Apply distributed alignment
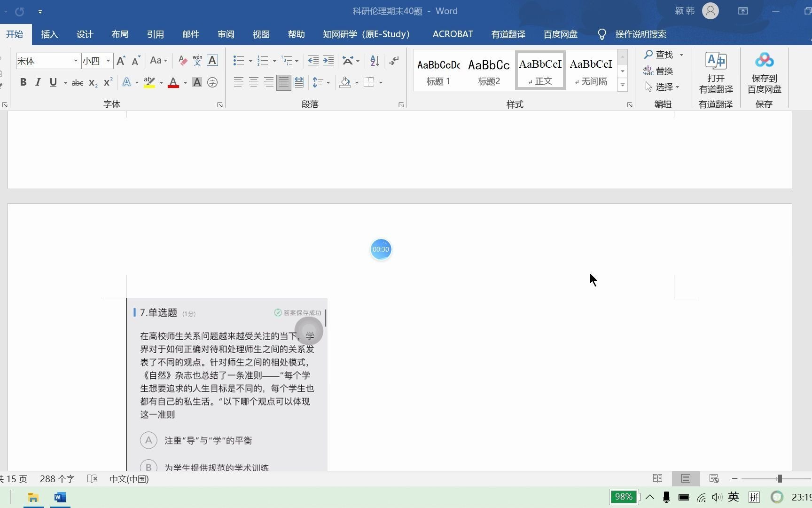Viewport: 812px width, 508px height. [x=299, y=82]
